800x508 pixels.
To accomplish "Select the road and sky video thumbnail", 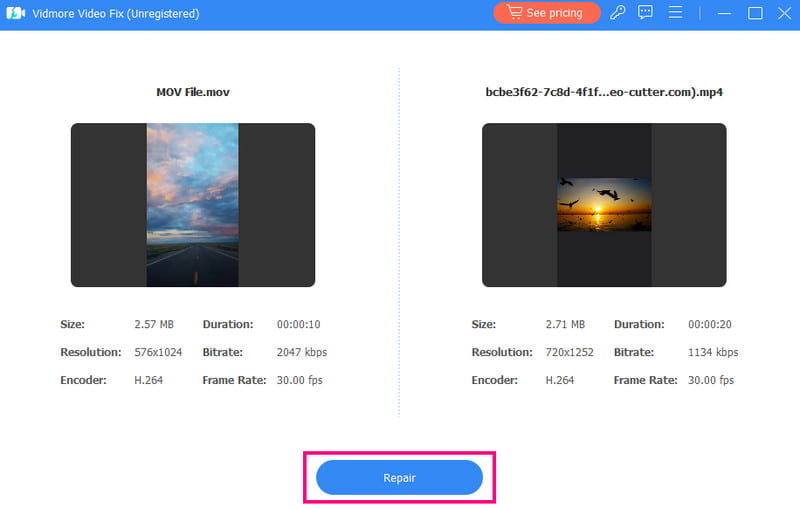I will point(192,205).
